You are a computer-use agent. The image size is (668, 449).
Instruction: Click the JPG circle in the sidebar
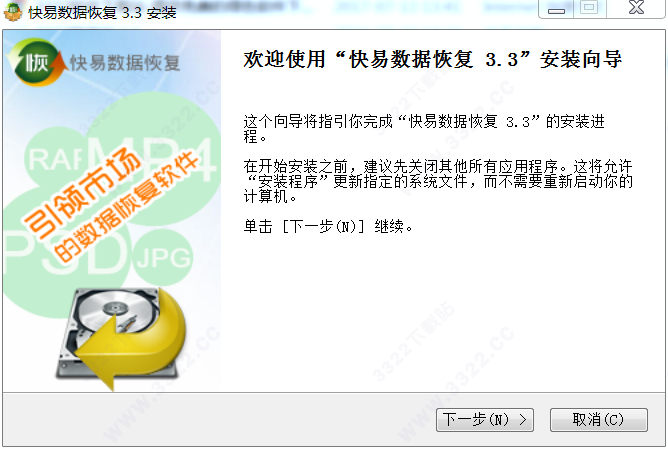coord(163,257)
